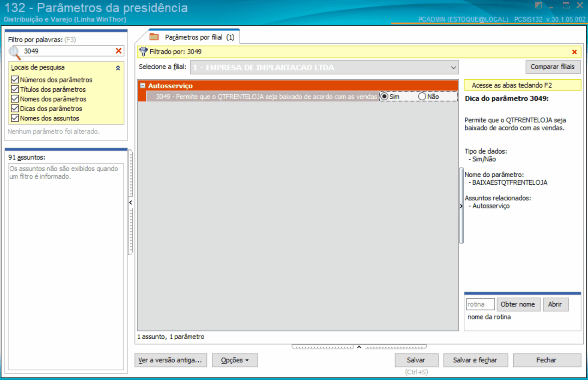Click 'Nenhum parâmetro foi alterado.' text
588x380 pixels.
[x=54, y=131]
